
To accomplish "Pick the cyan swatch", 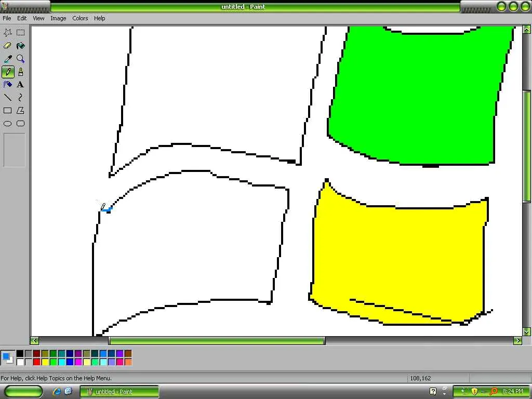I will pos(62,362).
